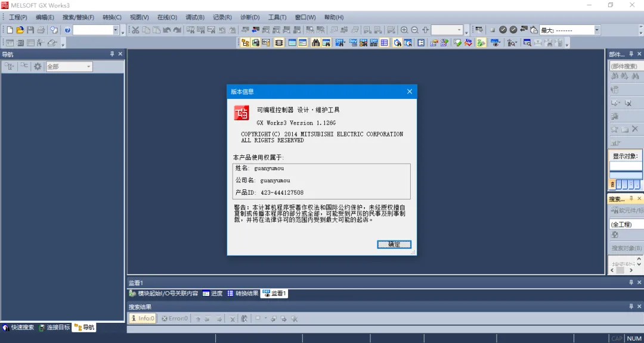Click the 确定 button in the version dialog

click(x=394, y=245)
